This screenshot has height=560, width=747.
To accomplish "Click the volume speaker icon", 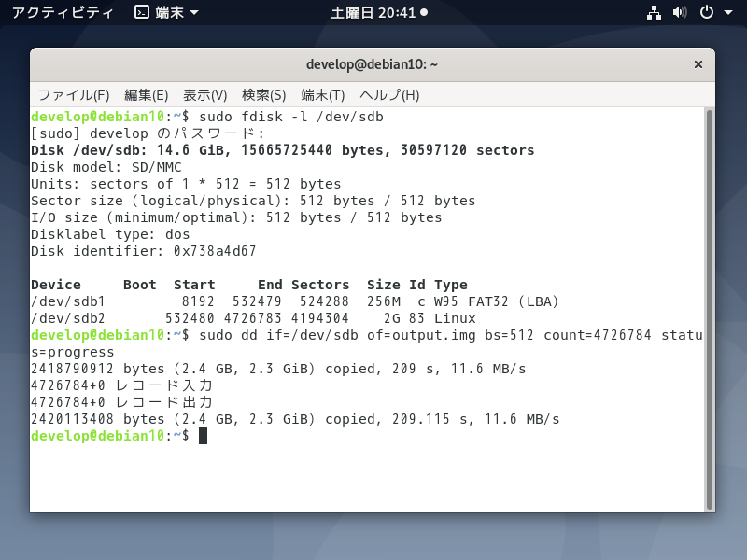I will point(680,12).
